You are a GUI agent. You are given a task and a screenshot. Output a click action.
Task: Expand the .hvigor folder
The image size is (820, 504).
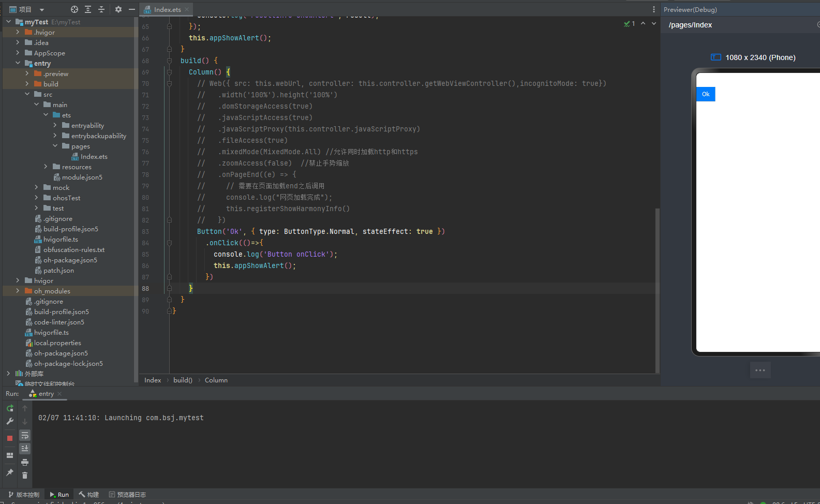18,32
